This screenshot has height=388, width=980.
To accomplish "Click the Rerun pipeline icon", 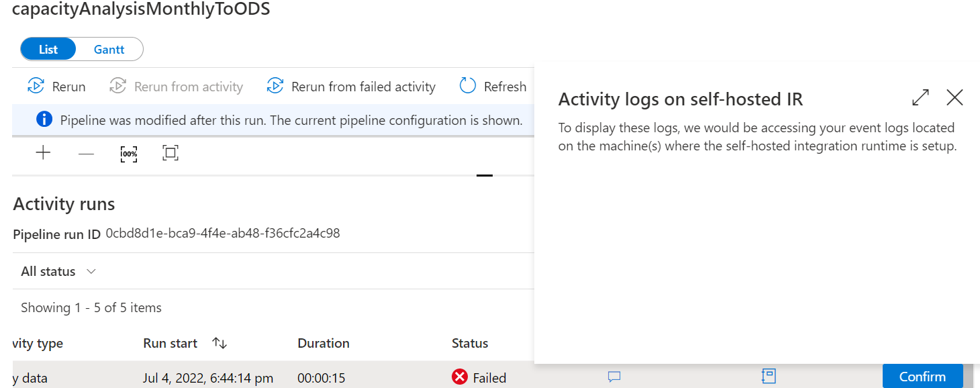I will click(x=56, y=86).
